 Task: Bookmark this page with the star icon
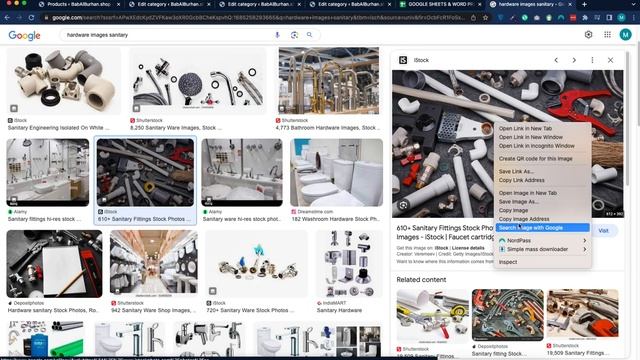point(485,18)
